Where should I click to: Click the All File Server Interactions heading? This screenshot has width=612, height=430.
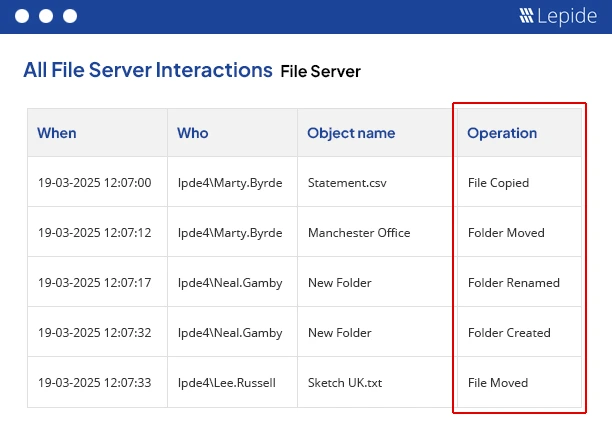(148, 70)
